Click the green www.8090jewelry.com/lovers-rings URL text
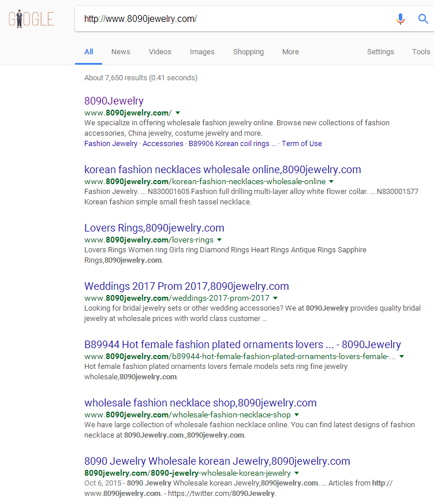The height and width of the screenshot is (504, 434). tap(149, 240)
